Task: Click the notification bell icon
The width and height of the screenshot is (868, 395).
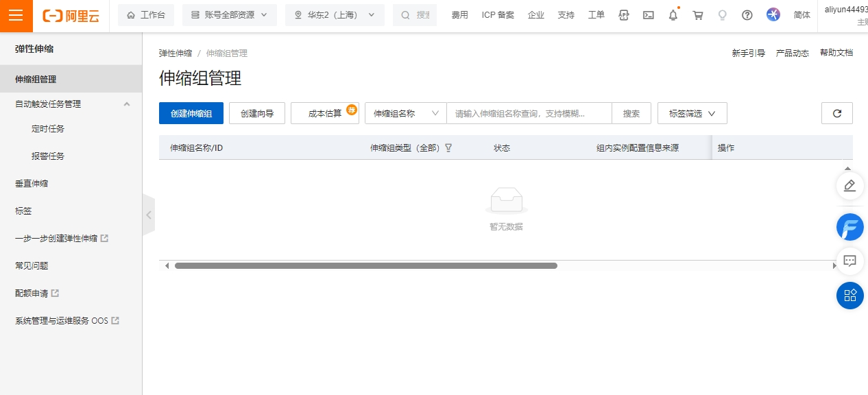Action: [673, 15]
